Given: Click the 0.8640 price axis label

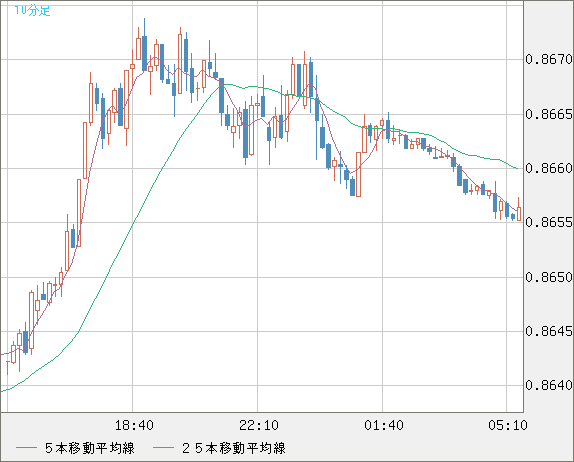Looking at the screenshot, I should coord(549,385).
